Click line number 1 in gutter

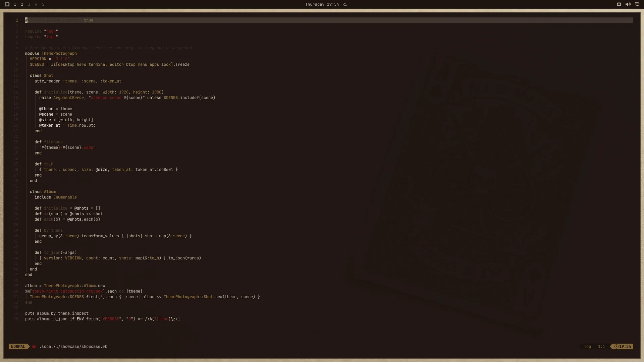pyautogui.click(x=17, y=20)
